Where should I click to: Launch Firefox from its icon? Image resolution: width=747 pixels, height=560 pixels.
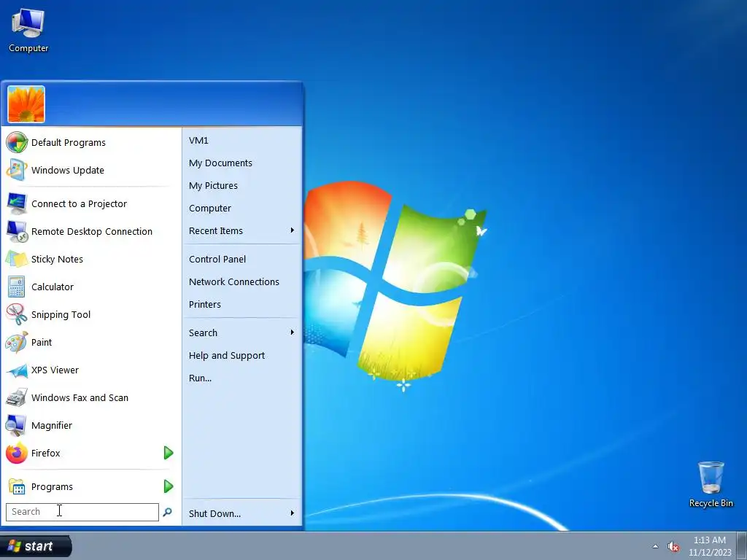tap(17, 453)
